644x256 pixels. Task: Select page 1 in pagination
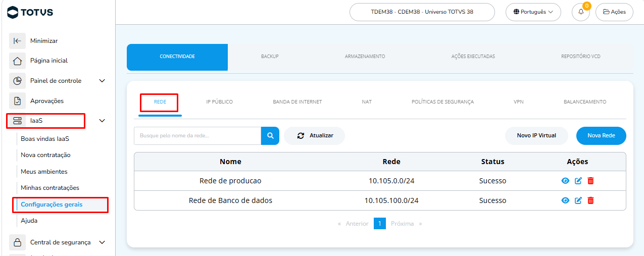380,224
